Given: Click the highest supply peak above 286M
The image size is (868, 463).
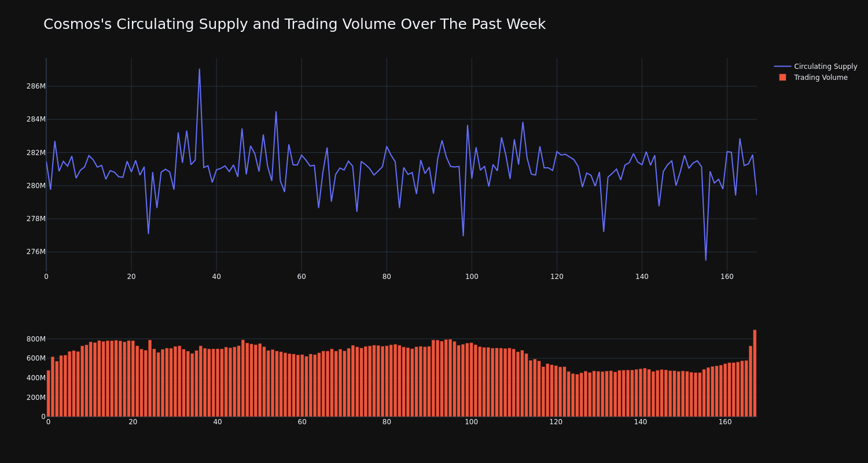Looking at the screenshot, I should click(x=200, y=69).
